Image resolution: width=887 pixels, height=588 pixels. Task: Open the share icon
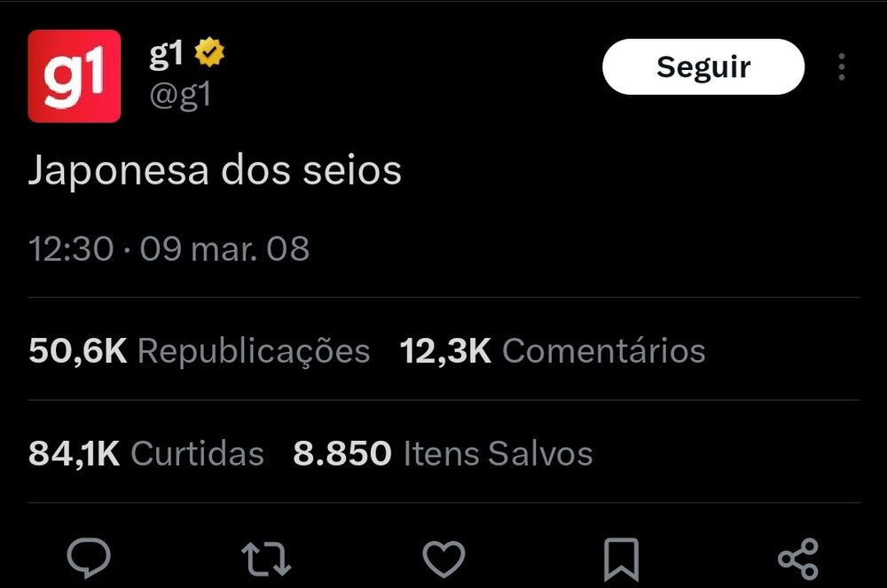[798, 559]
